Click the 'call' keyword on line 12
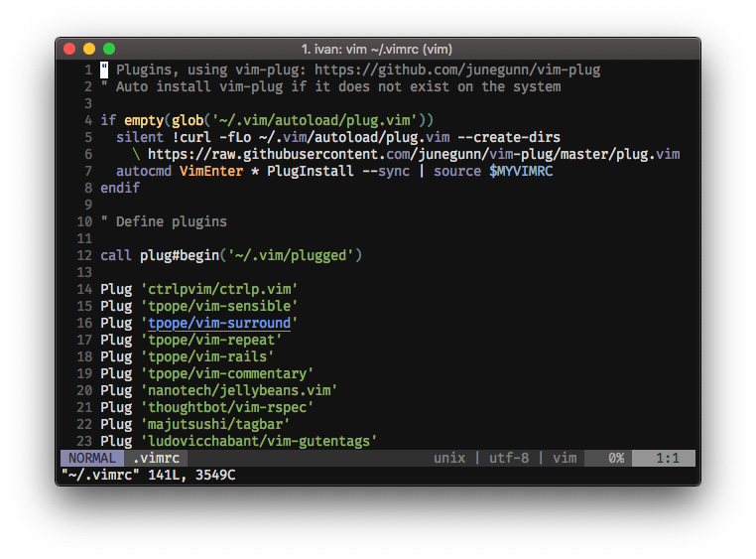 (116, 255)
